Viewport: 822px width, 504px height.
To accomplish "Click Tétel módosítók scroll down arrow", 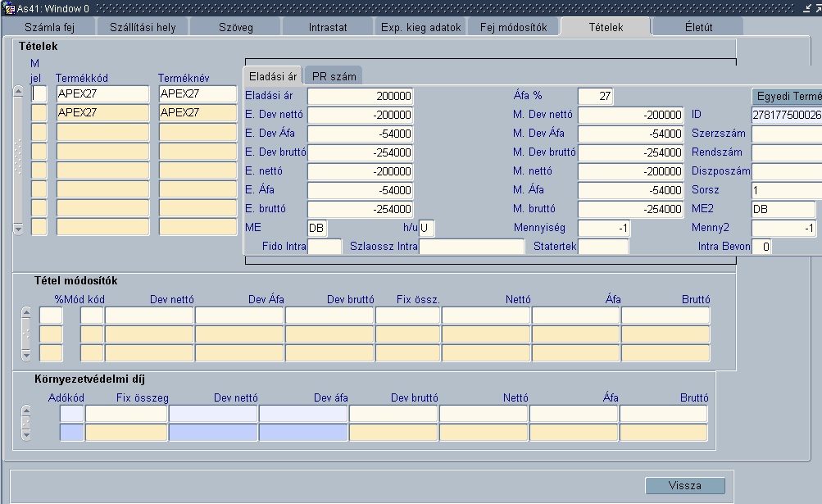I will (26, 355).
